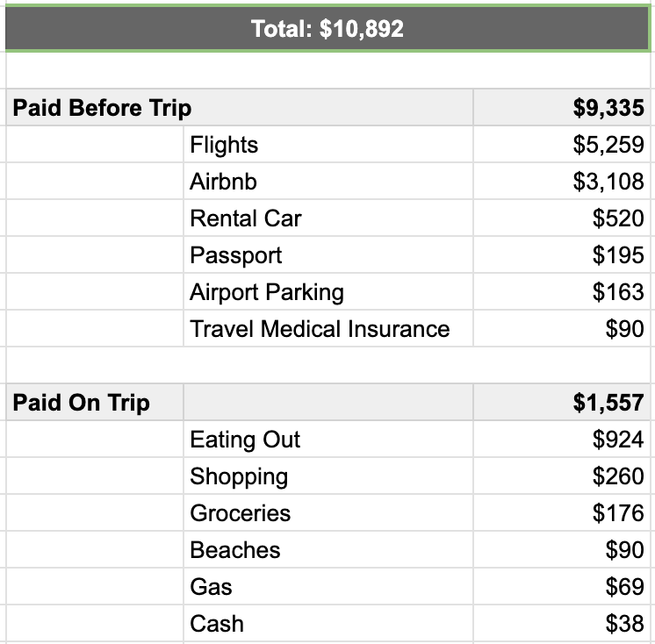Click the $3,108 Airbnb amount
655x644 pixels.
tap(562, 181)
